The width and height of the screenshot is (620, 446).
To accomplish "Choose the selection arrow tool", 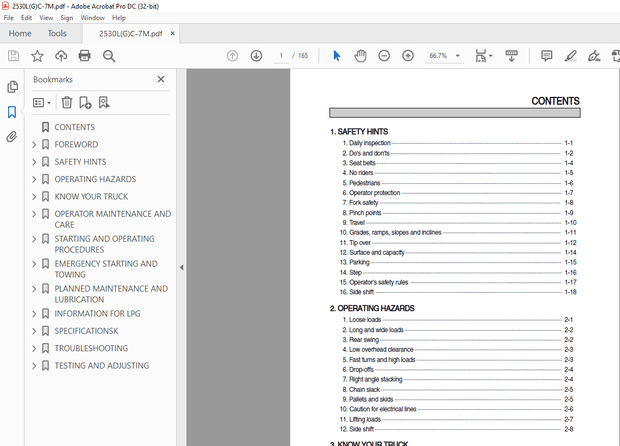I will [336, 56].
